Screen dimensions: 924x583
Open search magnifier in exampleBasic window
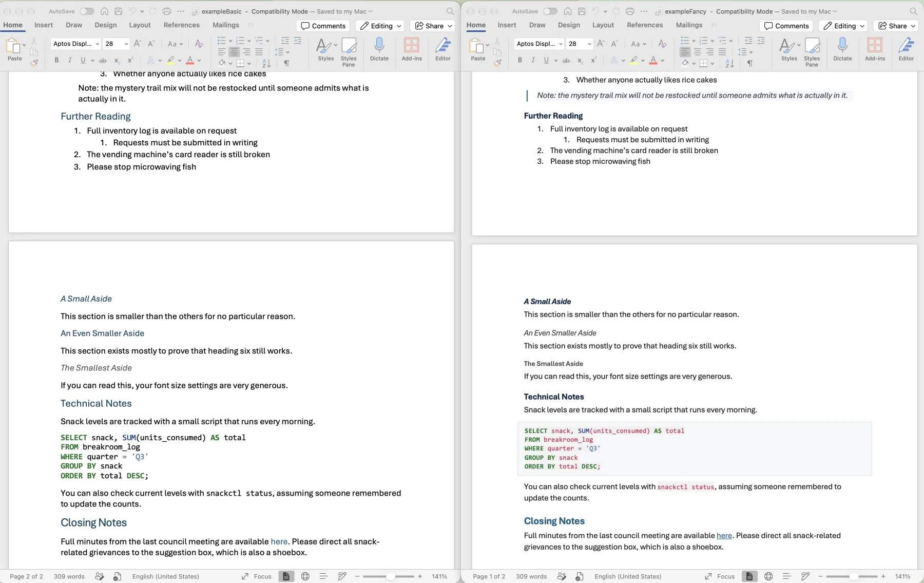(450, 11)
